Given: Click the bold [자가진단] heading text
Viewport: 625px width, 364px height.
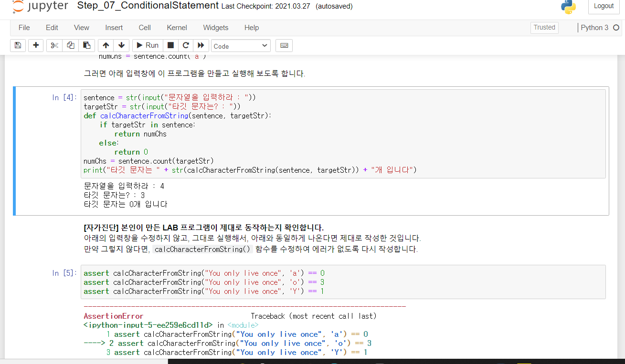Looking at the screenshot, I should [203, 228].
